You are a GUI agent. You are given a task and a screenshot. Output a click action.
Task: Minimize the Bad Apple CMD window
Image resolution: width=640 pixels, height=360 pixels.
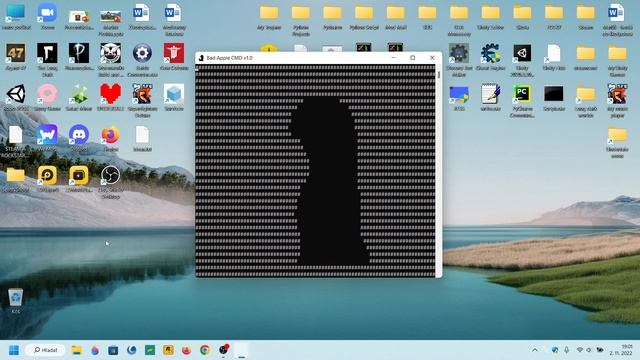pyautogui.click(x=393, y=58)
